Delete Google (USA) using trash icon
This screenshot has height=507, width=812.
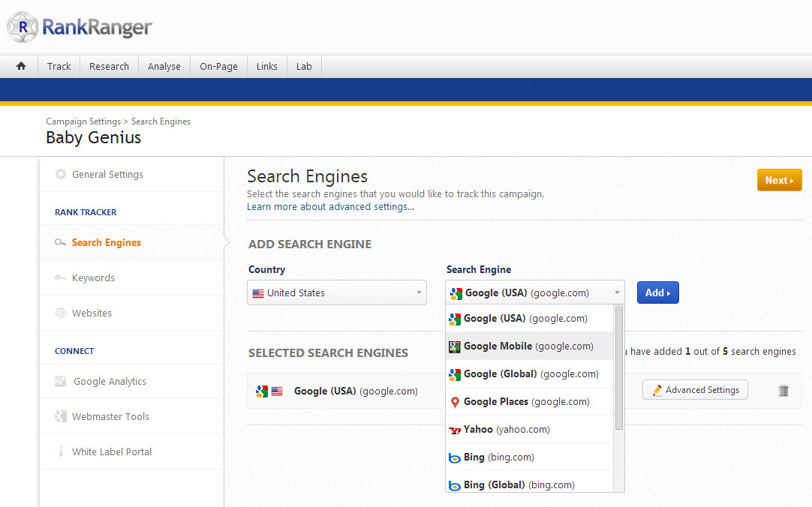(783, 391)
